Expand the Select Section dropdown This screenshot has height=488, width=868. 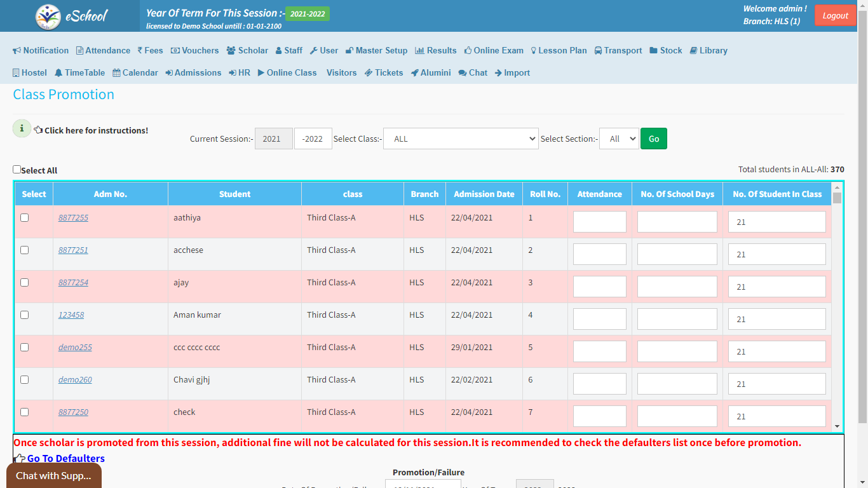pyautogui.click(x=618, y=139)
